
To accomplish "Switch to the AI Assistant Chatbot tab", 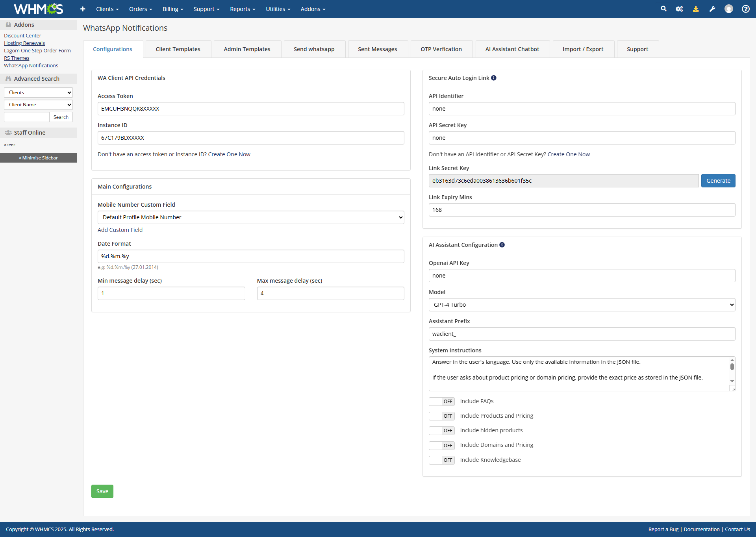I will pos(512,49).
